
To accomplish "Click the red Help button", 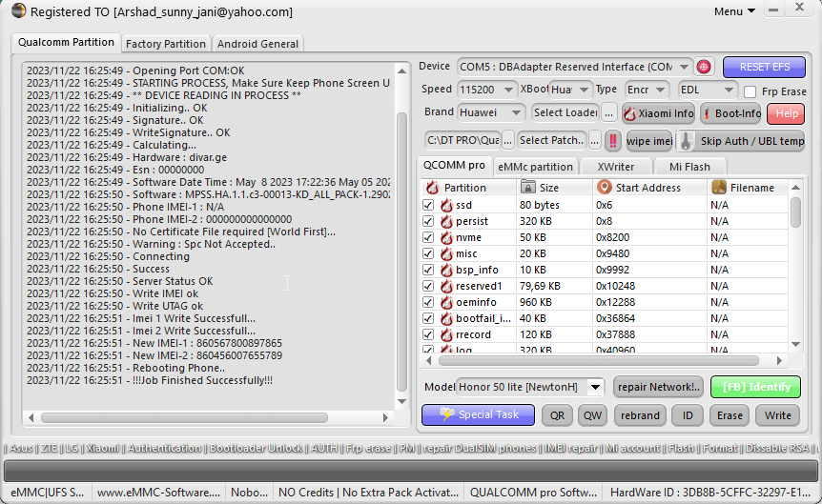I will [x=787, y=113].
